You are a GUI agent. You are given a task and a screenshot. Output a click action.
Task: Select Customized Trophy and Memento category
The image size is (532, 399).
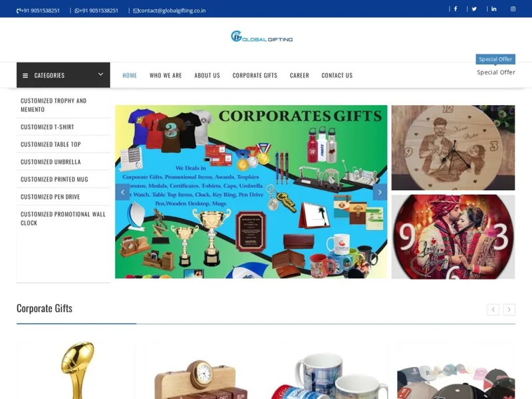[x=63, y=105]
